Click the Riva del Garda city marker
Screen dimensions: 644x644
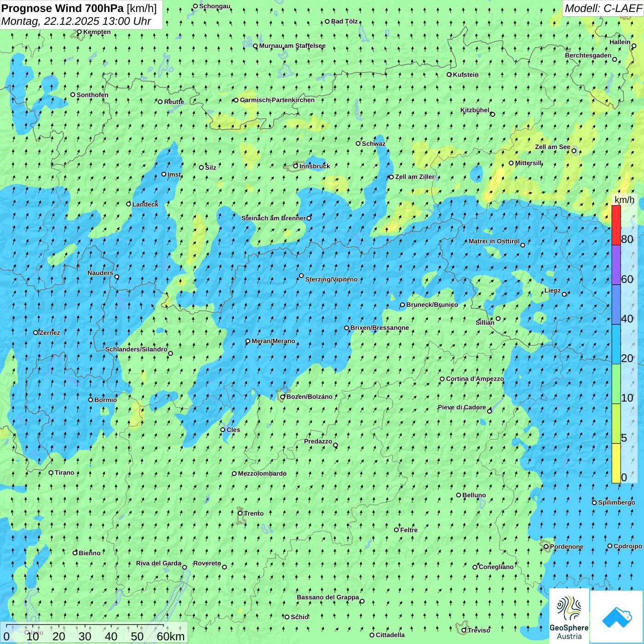click(x=184, y=567)
